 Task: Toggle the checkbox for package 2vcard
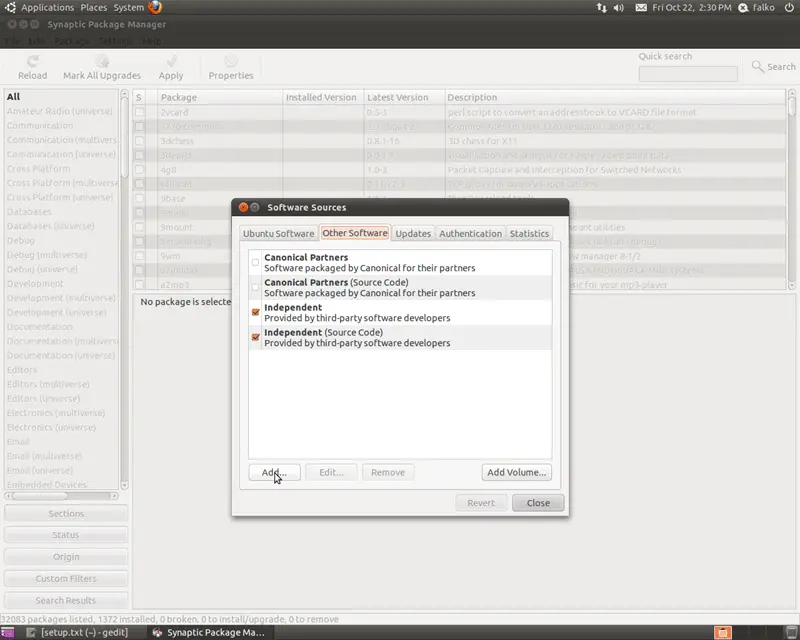(x=139, y=112)
